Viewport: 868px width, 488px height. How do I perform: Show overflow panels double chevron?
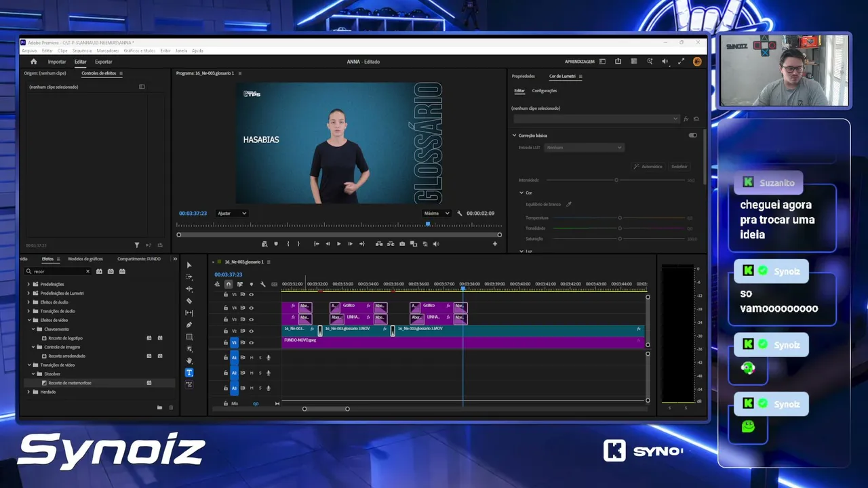[175, 259]
